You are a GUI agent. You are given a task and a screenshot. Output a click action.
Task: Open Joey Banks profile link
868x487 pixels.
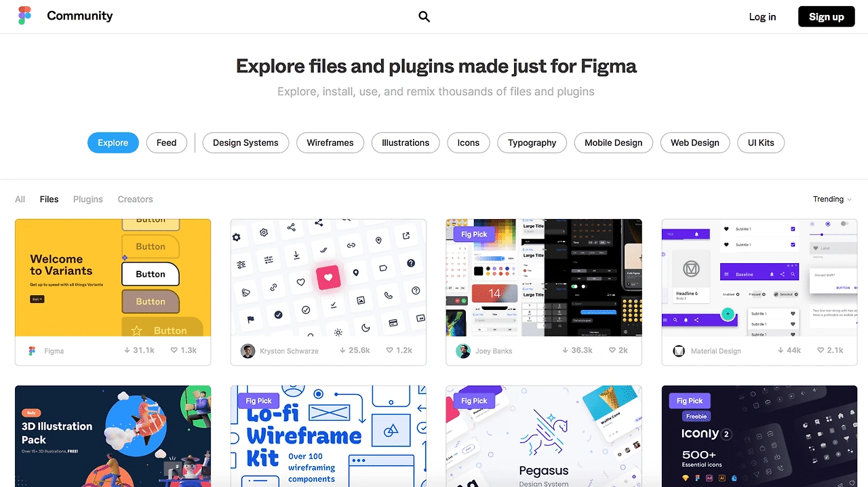[x=494, y=351]
